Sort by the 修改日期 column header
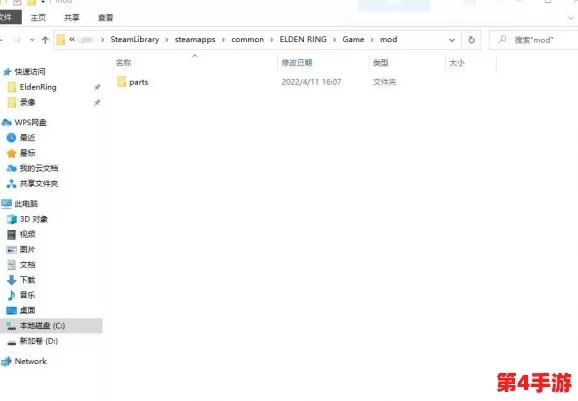Screen dimensions: 578x401 point(297,63)
